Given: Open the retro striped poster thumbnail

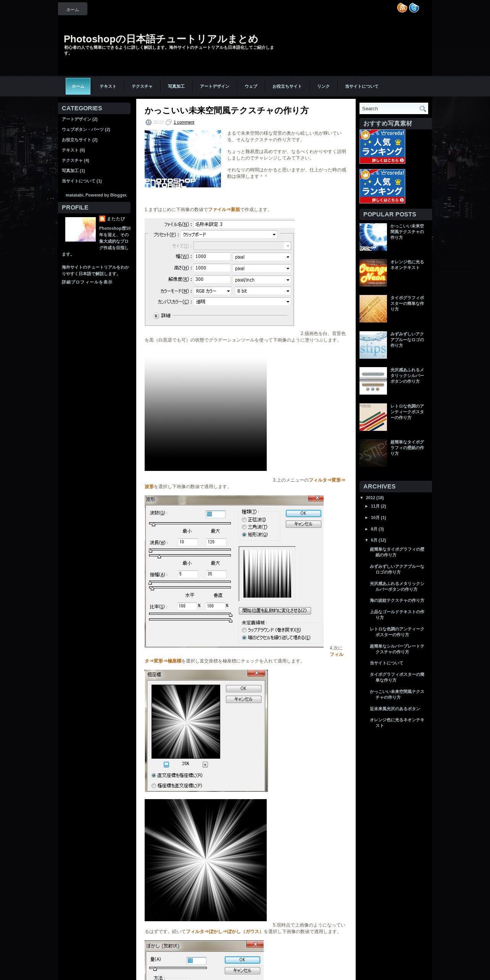Looking at the screenshot, I should click(x=373, y=417).
